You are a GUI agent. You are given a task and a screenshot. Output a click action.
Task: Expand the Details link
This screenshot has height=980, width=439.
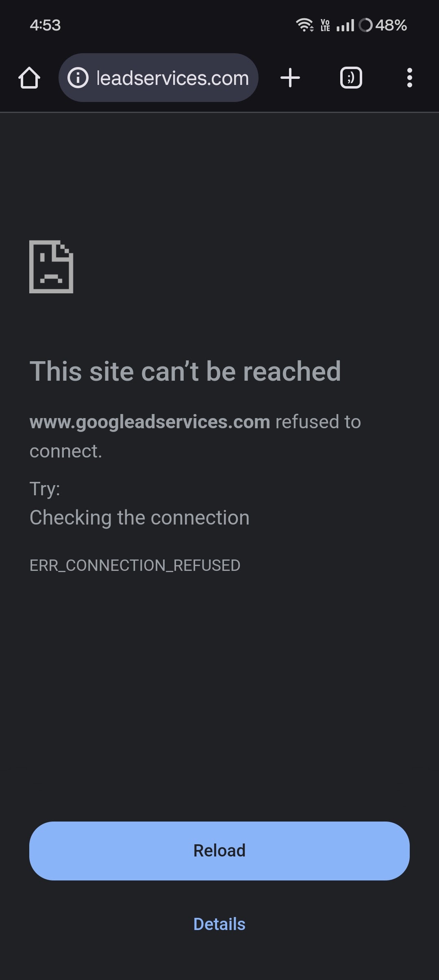pos(219,924)
